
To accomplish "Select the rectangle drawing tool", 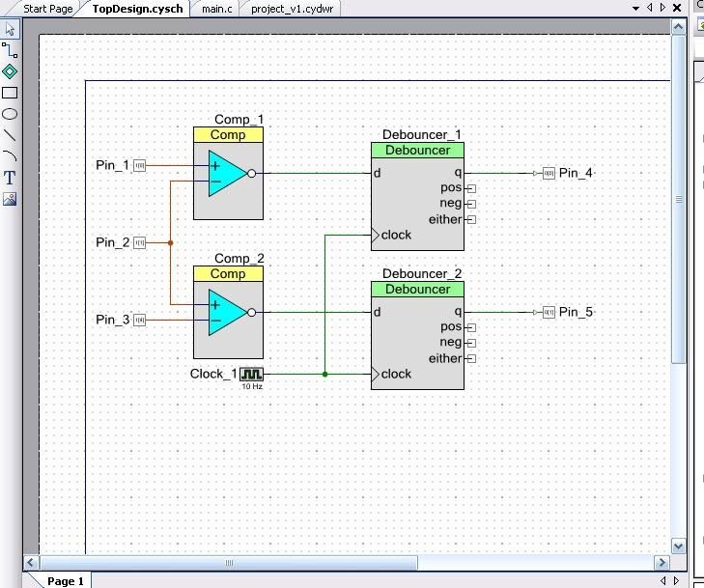I will [x=10, y=93].
